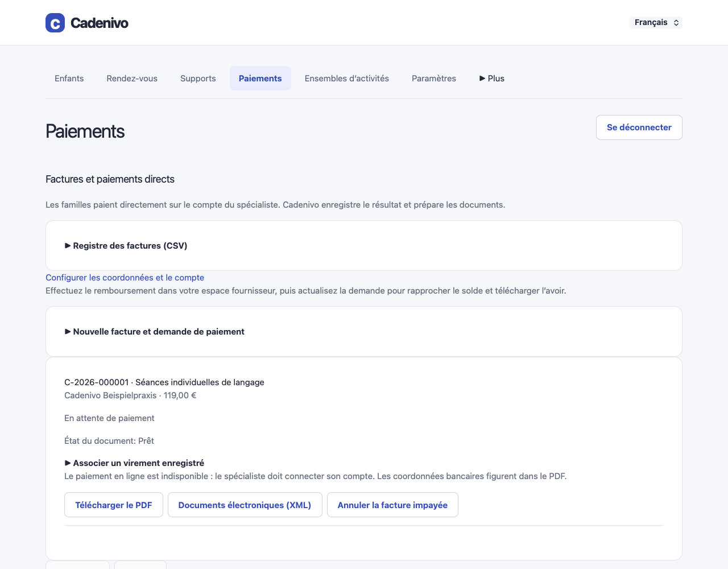Click the Factures et paiements directs heading
The width and height of the screenshot is (728, 569).
point(110,179)
